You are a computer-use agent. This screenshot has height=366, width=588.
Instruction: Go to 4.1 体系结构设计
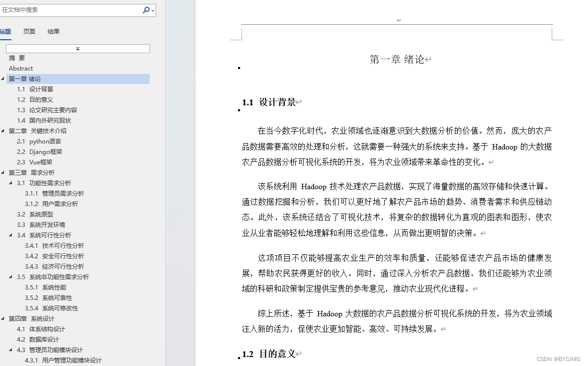click(x=41, y=329)
